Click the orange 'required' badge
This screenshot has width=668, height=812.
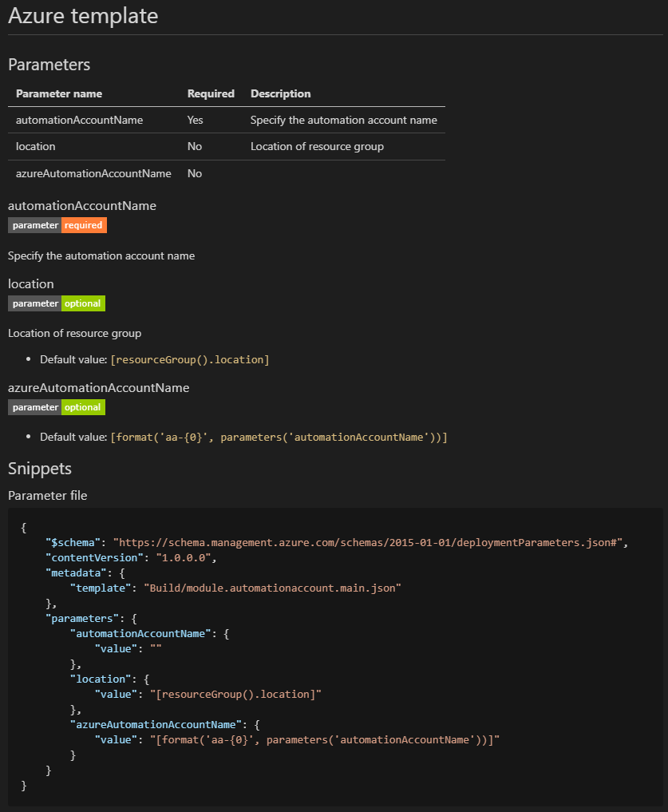point(84,225)
